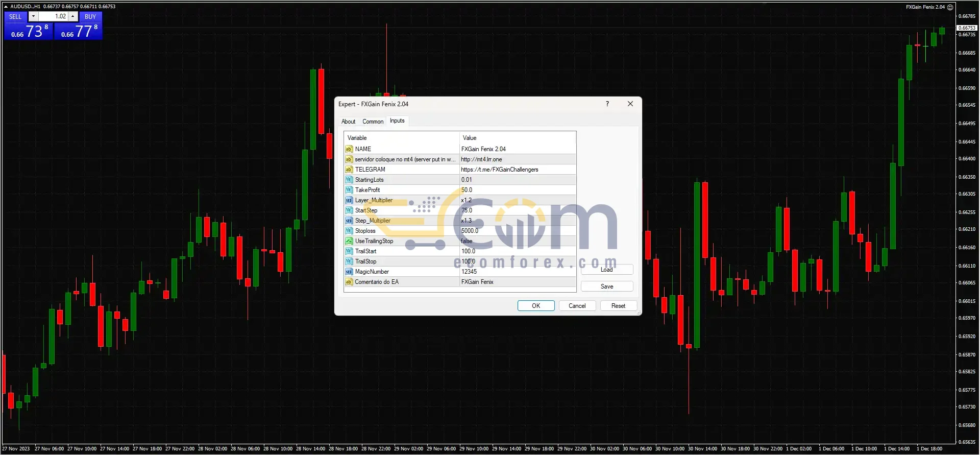Screen dimensions: 980x455
Task: Select the StartingLots value 0.01
Action: coord(467,180)
